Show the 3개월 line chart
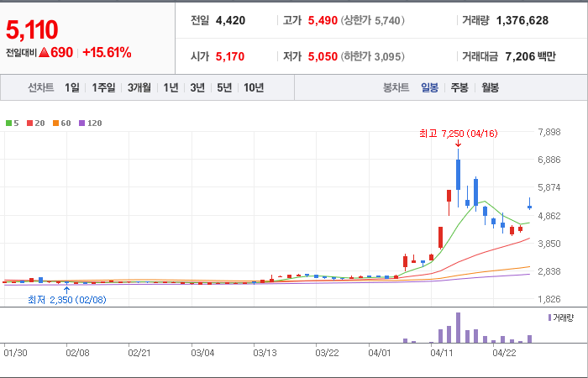This screenshot has width=588, height=378. coord(139,87)
